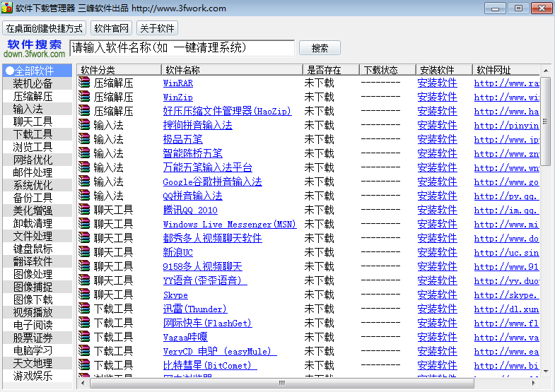The width and height of the screenshot is (555, 392).
Task: Click the icon beside 都秀多人视频聊天软件
Action: tap(84, 238)
